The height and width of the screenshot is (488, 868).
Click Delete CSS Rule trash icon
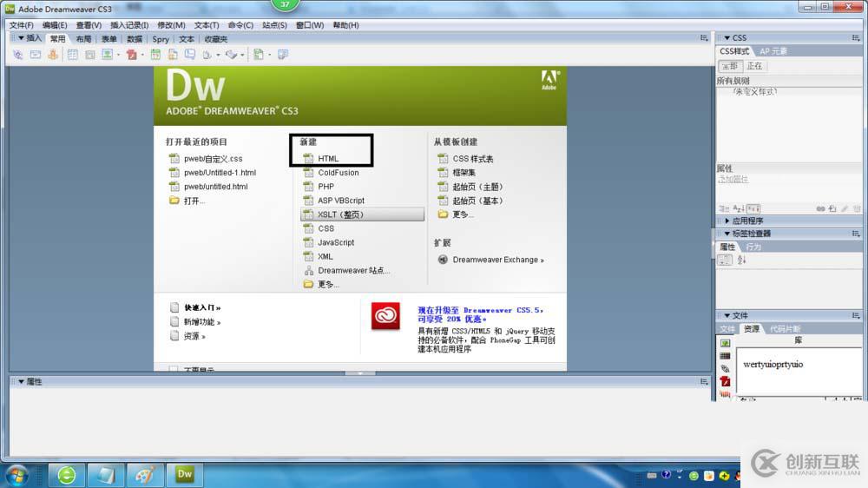[857, 208]
